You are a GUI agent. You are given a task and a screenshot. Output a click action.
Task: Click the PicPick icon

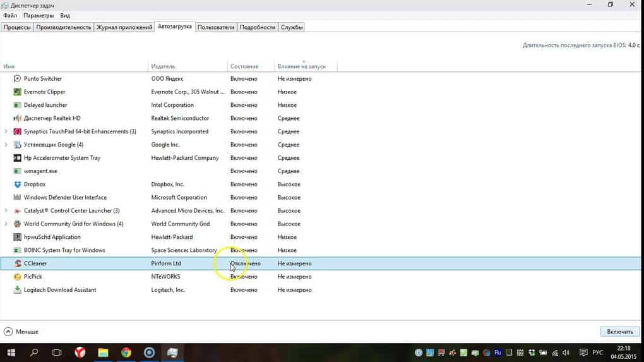click(x=17, y=277)
